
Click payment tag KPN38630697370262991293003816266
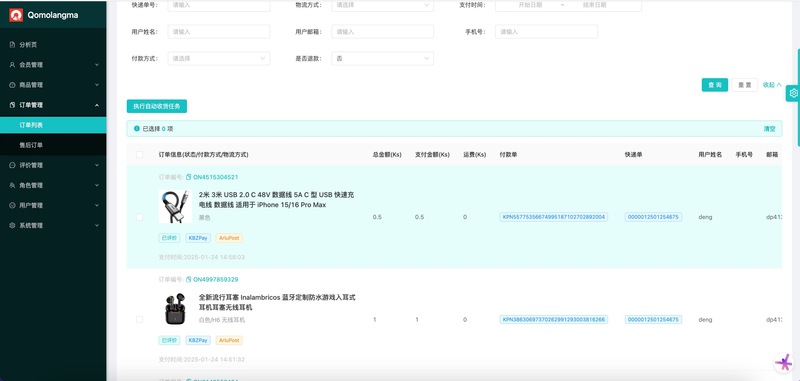[x=554, y=320]
